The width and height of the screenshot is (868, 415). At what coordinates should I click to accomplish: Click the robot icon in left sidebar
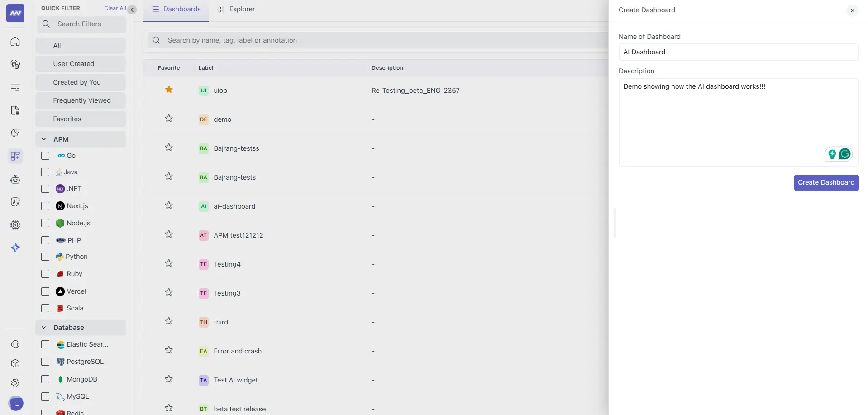15,180
